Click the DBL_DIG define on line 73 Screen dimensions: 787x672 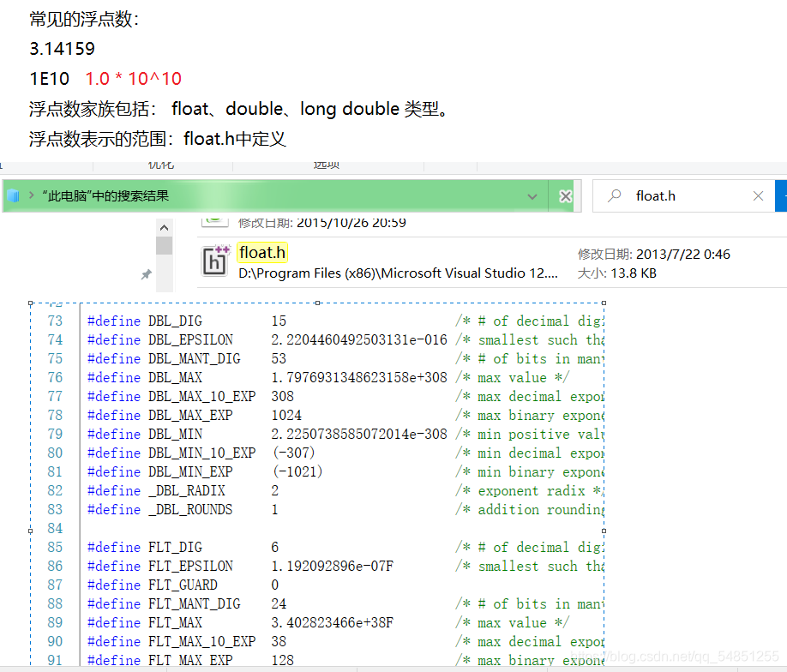[x=145, y=321]
